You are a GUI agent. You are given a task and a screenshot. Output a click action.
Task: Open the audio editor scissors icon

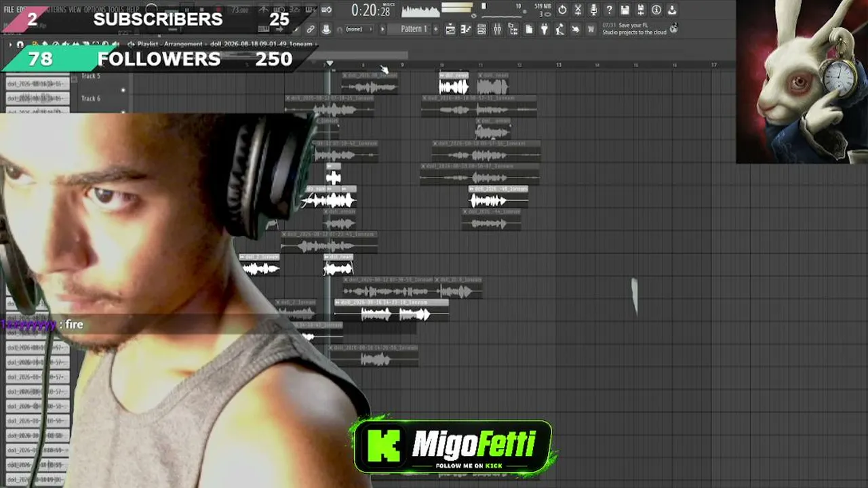pyautogui.click(x=578, y=10)
